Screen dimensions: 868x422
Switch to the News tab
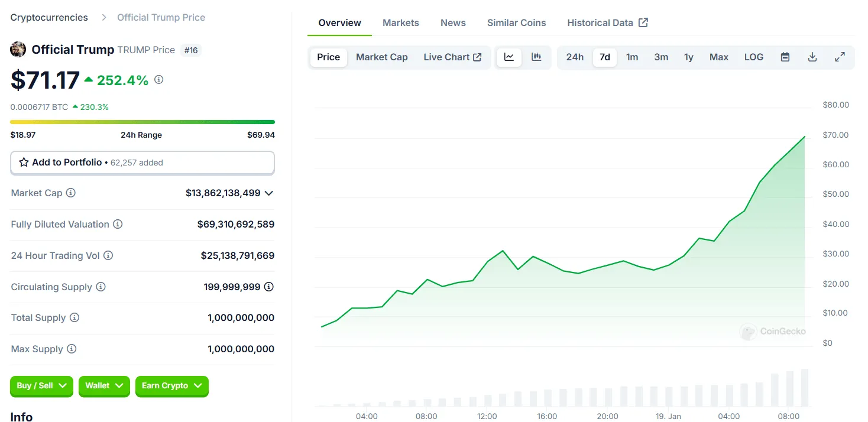click(453, 23)
